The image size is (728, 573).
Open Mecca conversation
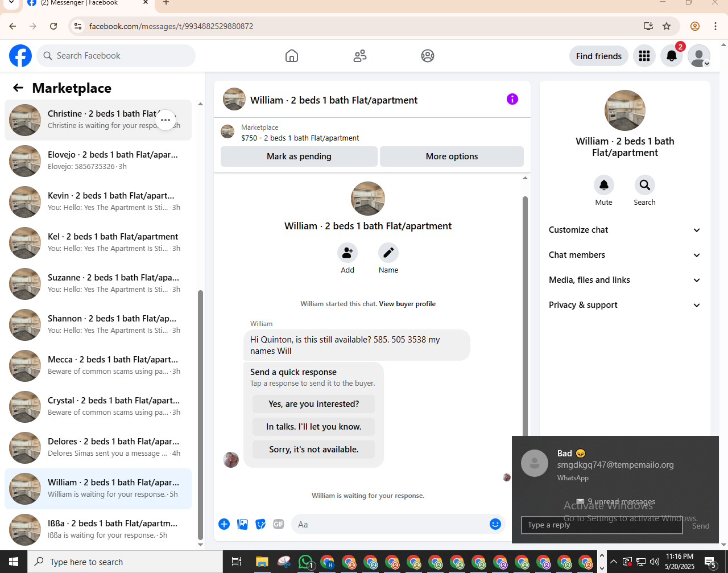coord(98,366)
